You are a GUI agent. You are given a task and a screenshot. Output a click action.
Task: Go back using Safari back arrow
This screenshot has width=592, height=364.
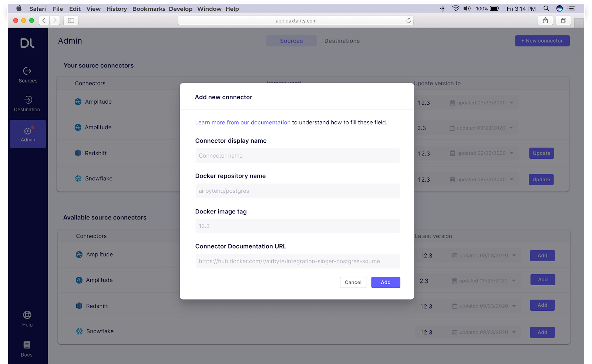[x=44, y=20]
